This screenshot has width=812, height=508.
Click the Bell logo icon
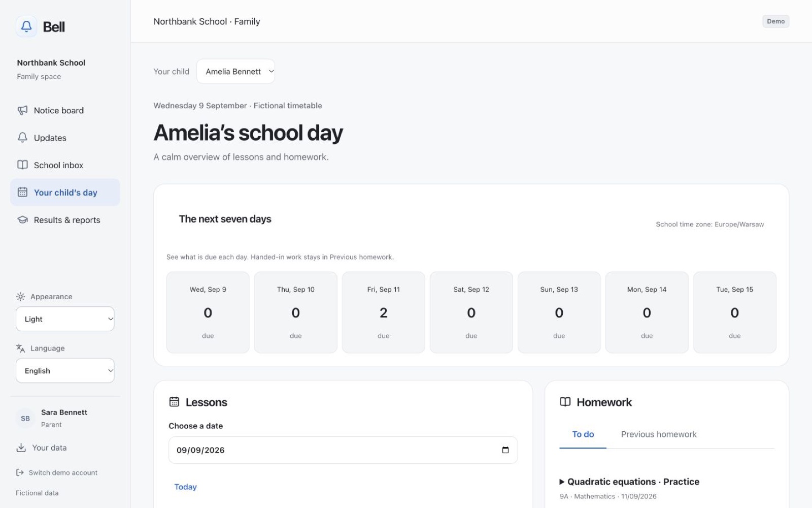(26, 26)
